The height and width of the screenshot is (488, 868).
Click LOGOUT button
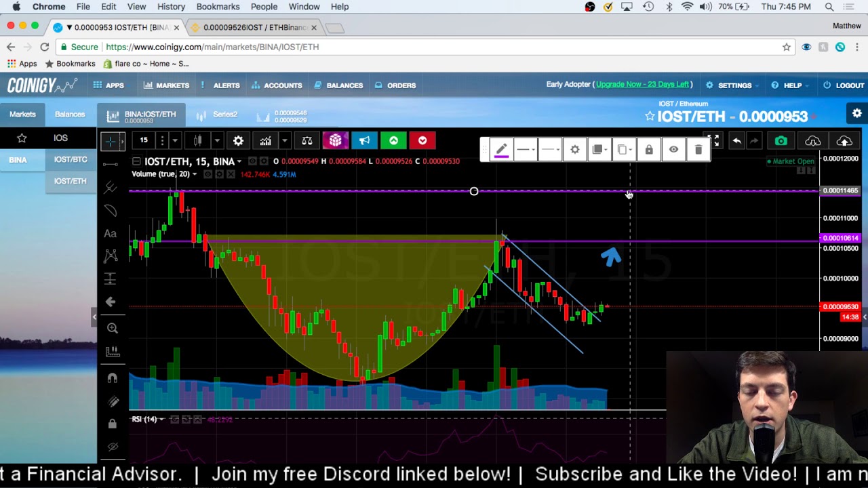click(844, 85)
